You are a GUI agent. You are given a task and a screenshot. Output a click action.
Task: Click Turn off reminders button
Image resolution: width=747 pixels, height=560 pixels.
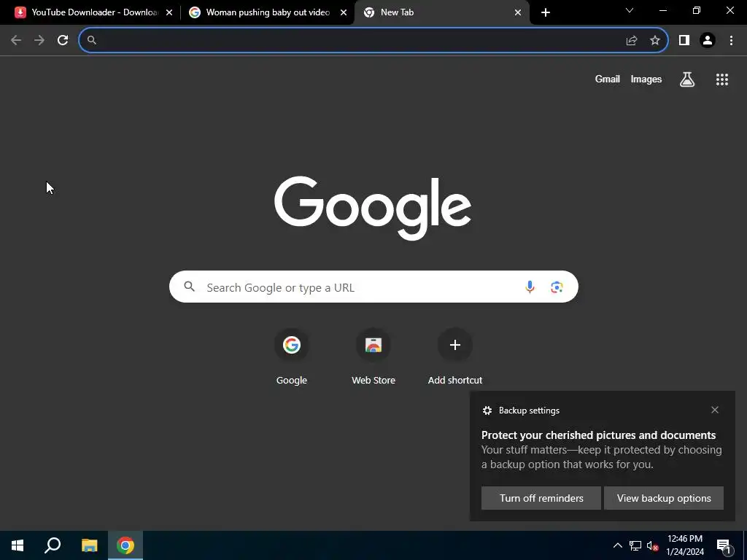point(541,498)
